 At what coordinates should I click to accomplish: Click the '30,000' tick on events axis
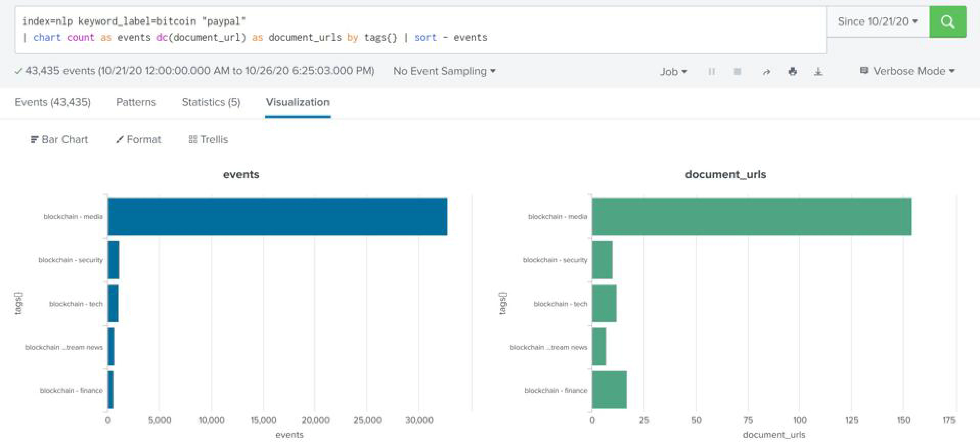(419, 420)
